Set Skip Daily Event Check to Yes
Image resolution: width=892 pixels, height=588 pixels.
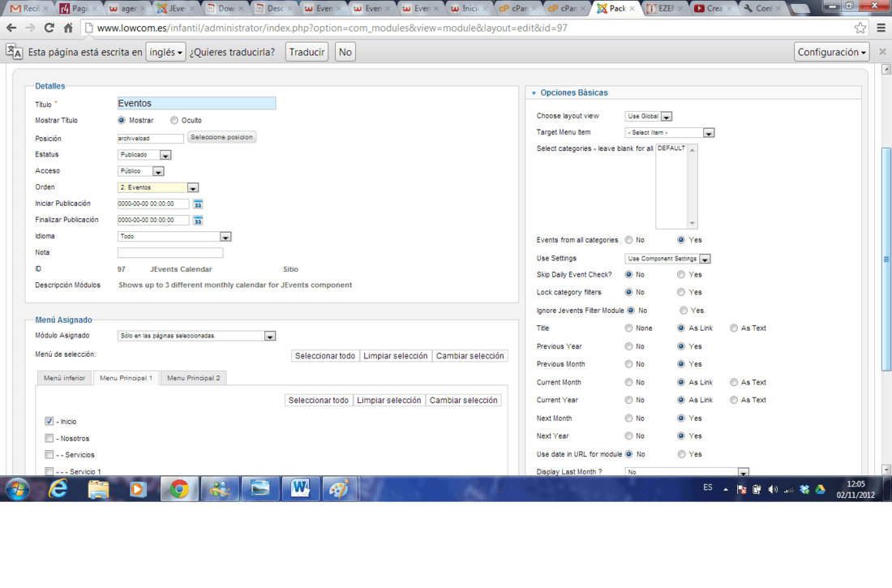[x=681, y=274]
